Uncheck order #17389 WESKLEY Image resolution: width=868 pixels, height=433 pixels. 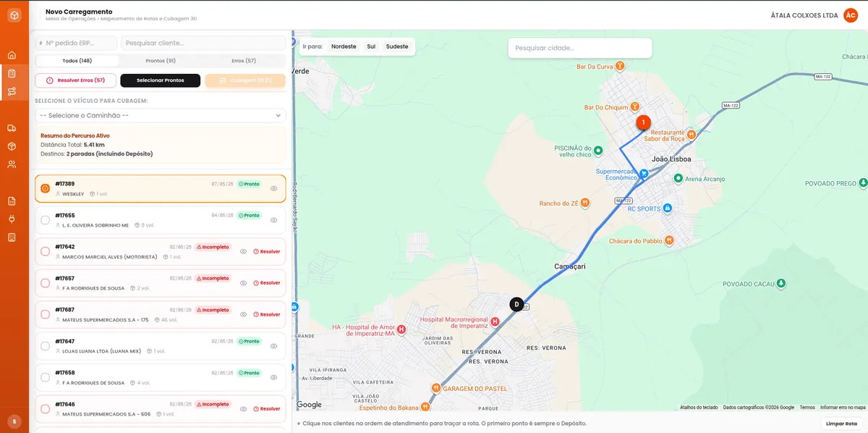45,188
